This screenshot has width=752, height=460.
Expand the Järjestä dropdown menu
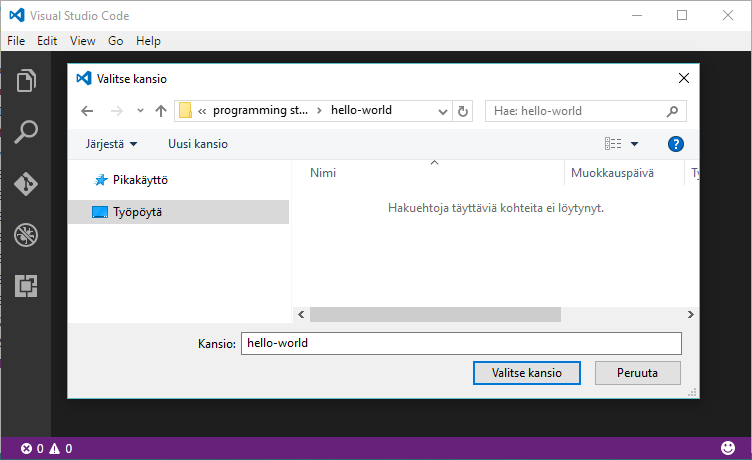[x=111, y=144]
